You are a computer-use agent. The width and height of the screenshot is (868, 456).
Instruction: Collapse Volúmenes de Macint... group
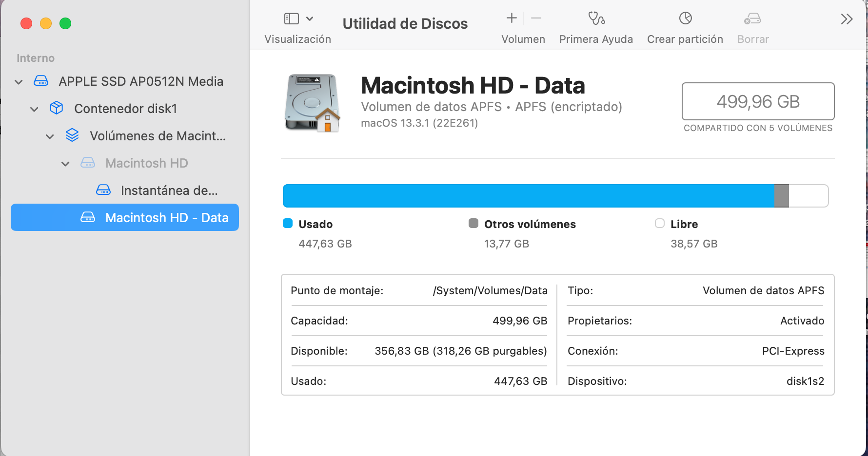pyautogui.click(x=50, y=136)
